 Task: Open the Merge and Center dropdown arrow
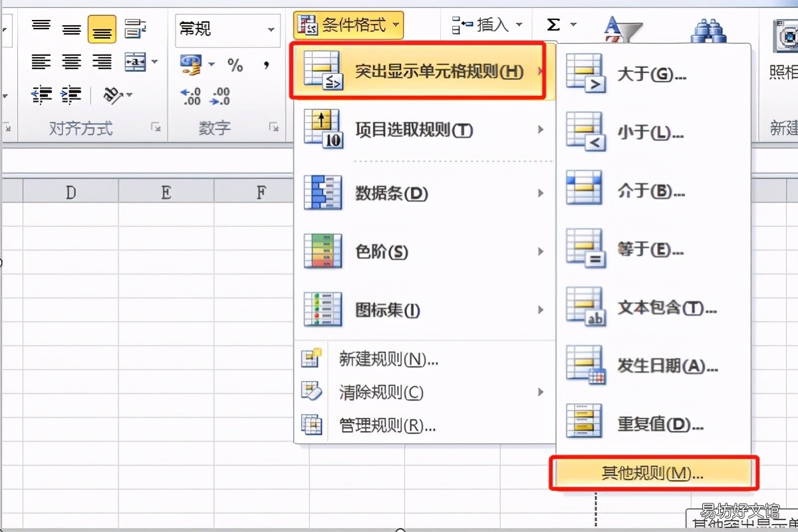point(155,63)
